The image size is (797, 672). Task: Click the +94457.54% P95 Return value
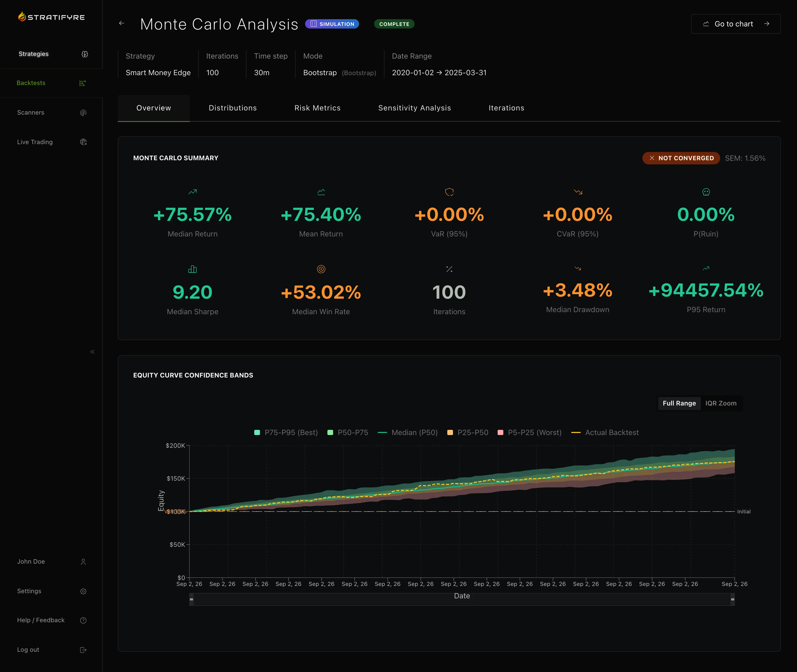coord(706,290)
